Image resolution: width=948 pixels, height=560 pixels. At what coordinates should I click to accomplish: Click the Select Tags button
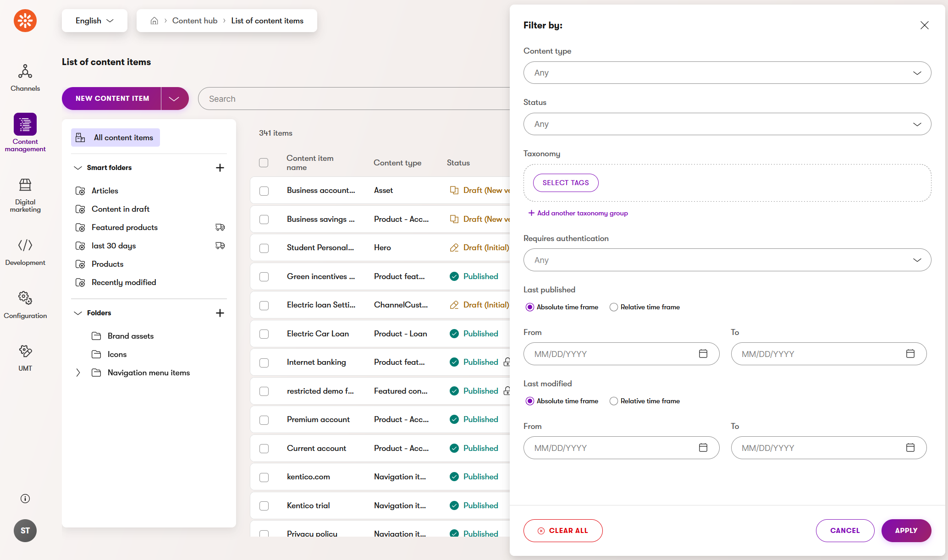[x=565, y=183]
